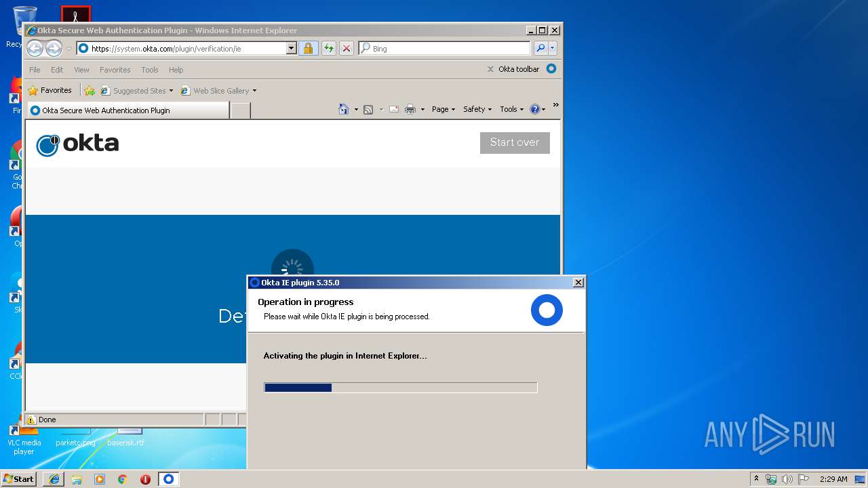Open Internet Explorer in the taskbar

54,479
